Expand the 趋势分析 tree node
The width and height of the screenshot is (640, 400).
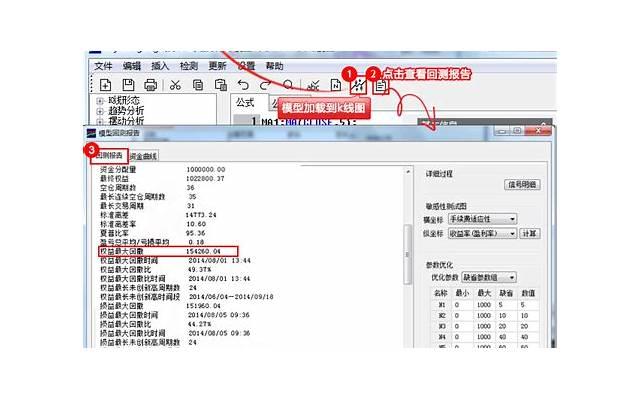(100, 111)
